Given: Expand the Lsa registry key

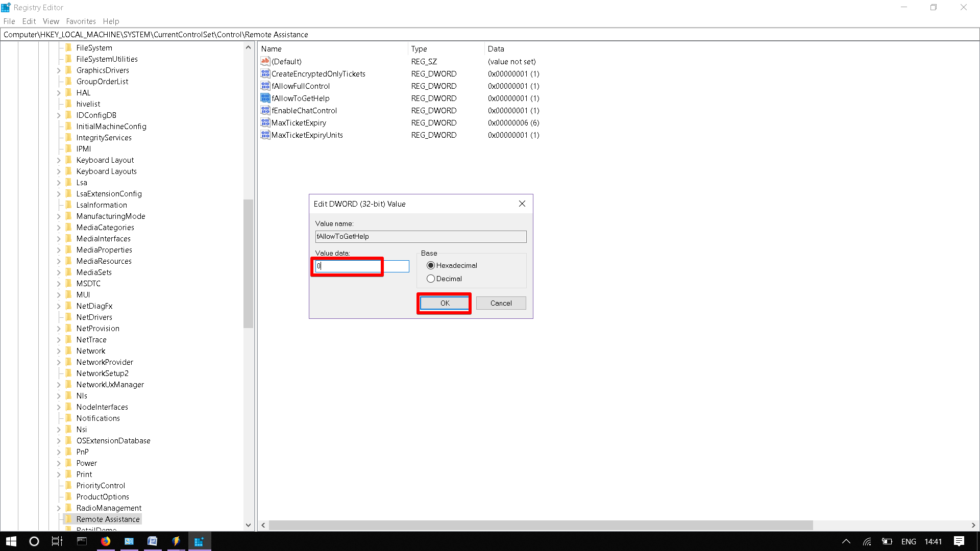Looking at the screenshot, I should point(59,183).
